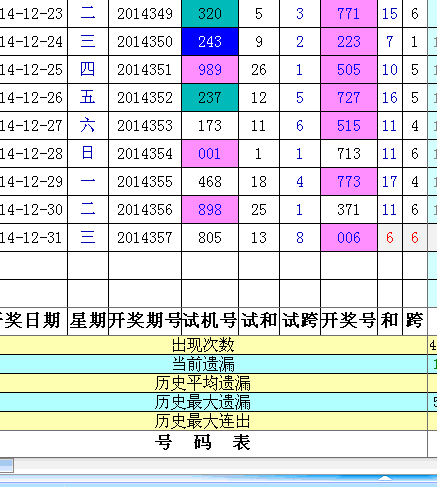Select issue number 2014357
Image resolution: width=437 pixels, height=487 pixels.
(x=145, y=238)
